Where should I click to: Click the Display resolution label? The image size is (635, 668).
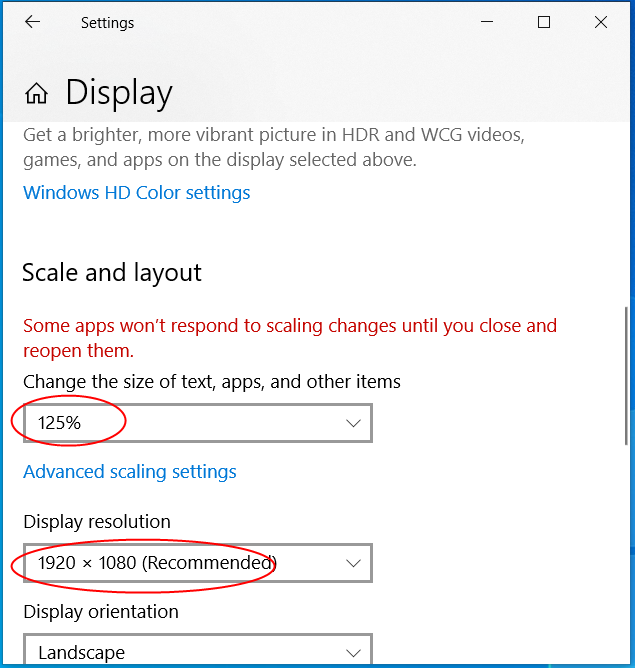tap(97, 521)
